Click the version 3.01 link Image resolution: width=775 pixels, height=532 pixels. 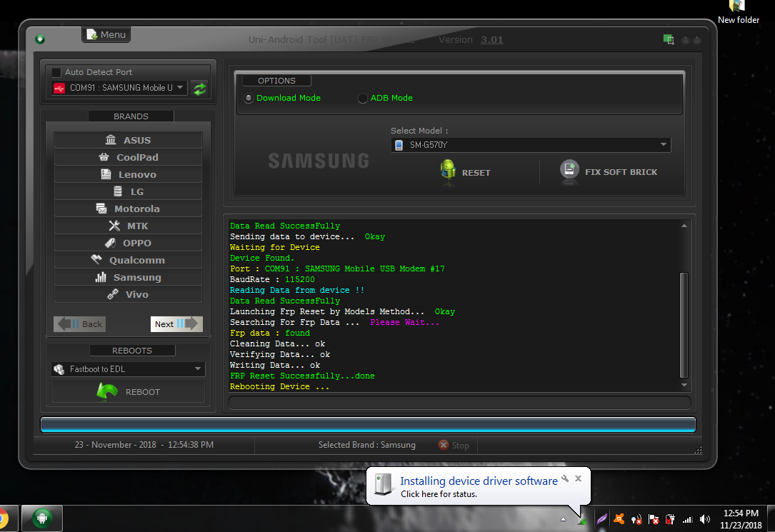point(492,39)
